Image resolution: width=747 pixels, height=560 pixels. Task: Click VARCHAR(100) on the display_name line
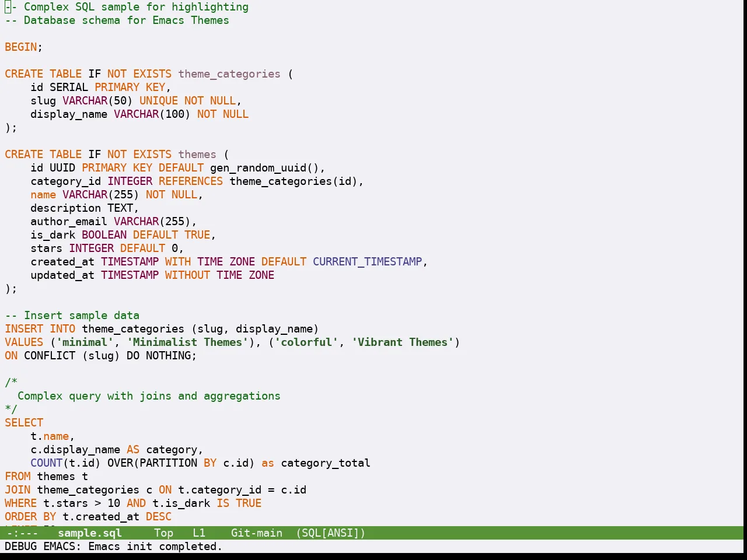152,114
